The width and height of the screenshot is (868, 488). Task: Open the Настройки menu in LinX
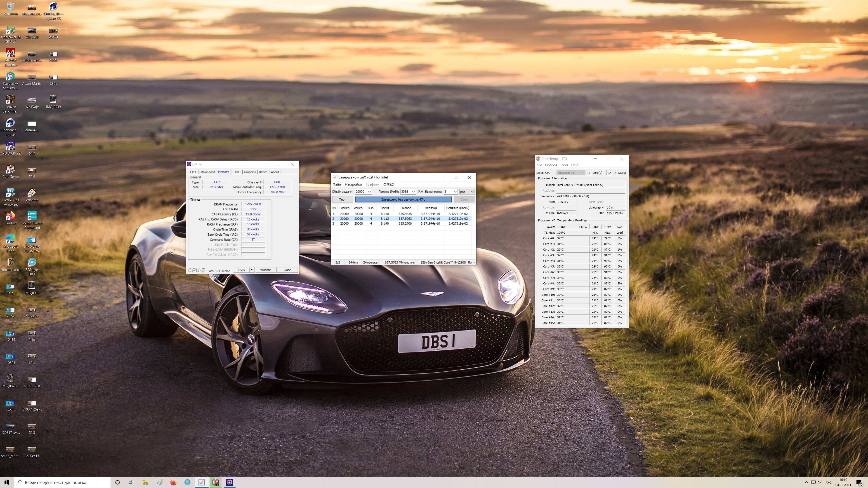[353, 184]
